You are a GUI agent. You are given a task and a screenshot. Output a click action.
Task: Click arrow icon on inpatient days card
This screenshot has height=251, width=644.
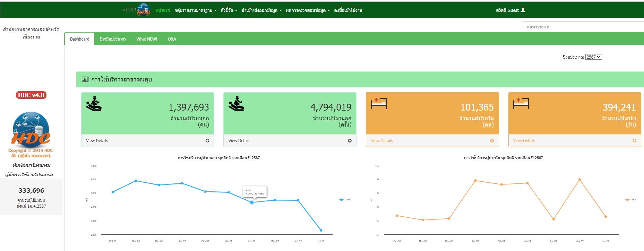(x=634, y=141)
